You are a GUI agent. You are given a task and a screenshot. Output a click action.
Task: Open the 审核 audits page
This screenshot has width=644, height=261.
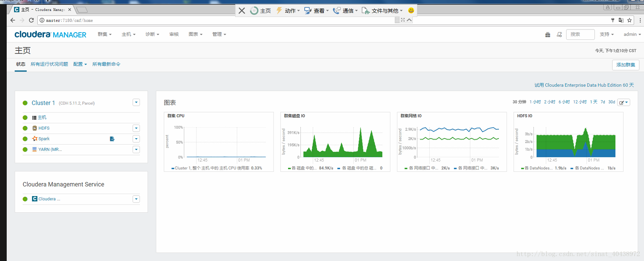click(174, 34)
